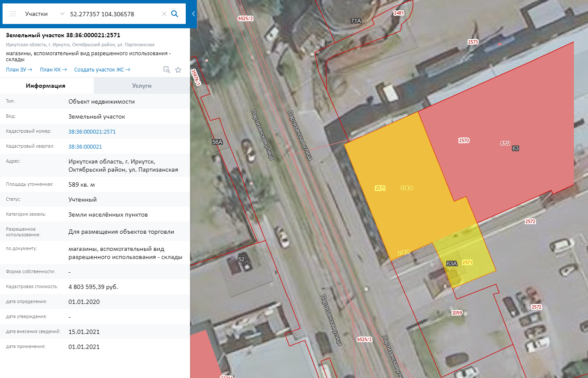Clear the coordinates search text
The width and height of the screenshot is (588, 378).
[x=164, y=14]
